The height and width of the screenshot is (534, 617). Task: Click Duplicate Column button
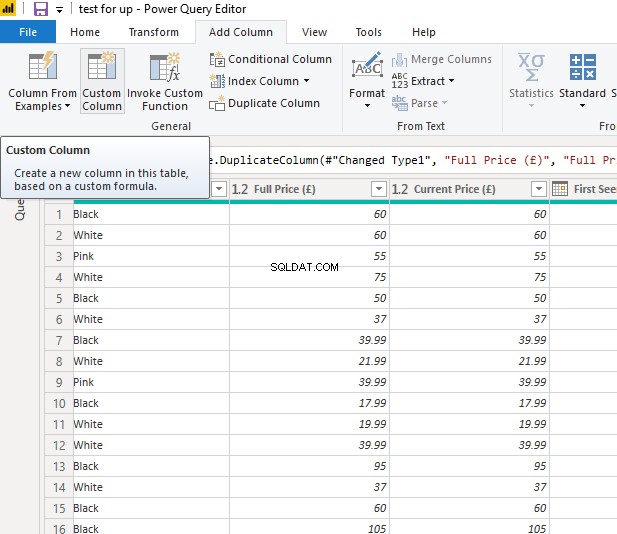click(x=264, y=103)
